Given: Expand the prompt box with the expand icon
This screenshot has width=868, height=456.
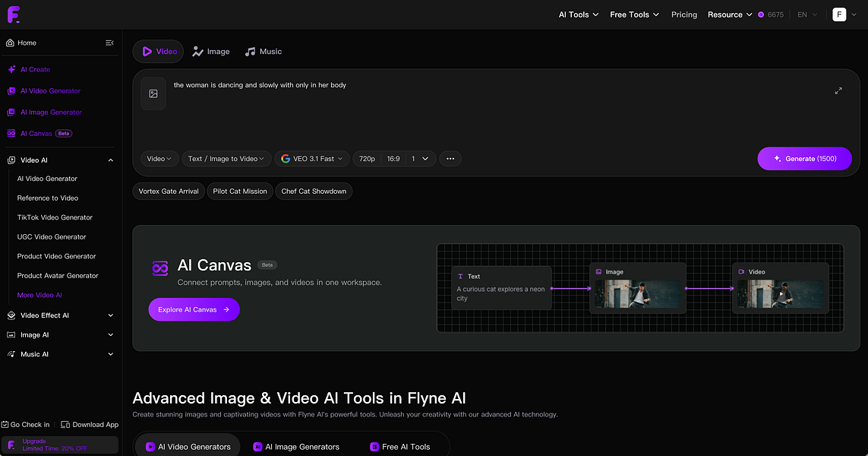Looking at the screenshot, I should click(838, 91).
